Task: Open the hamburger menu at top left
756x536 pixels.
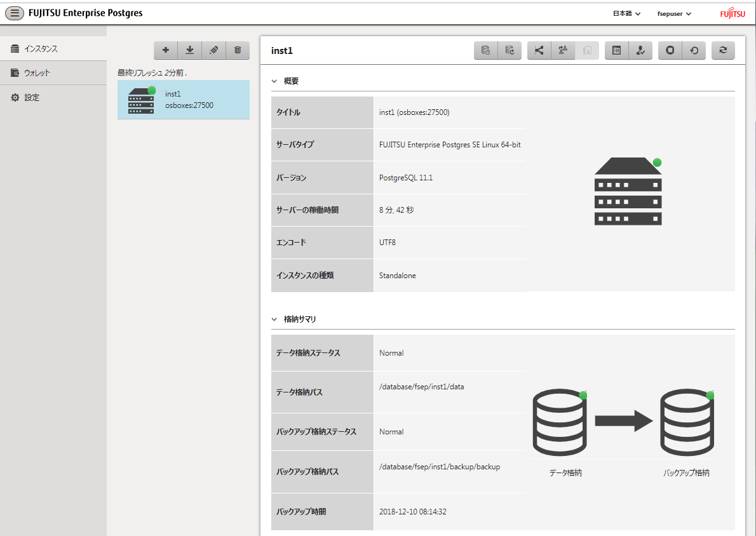Action: pos(15,13)
